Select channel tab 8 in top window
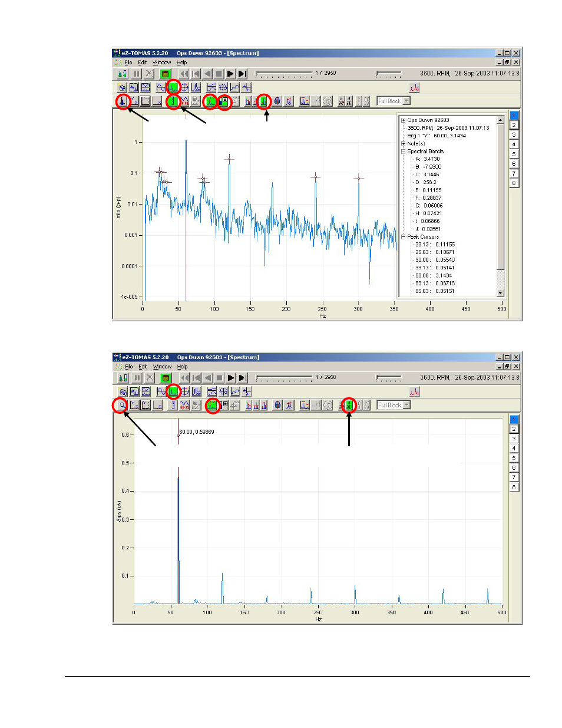 [514, 183]
